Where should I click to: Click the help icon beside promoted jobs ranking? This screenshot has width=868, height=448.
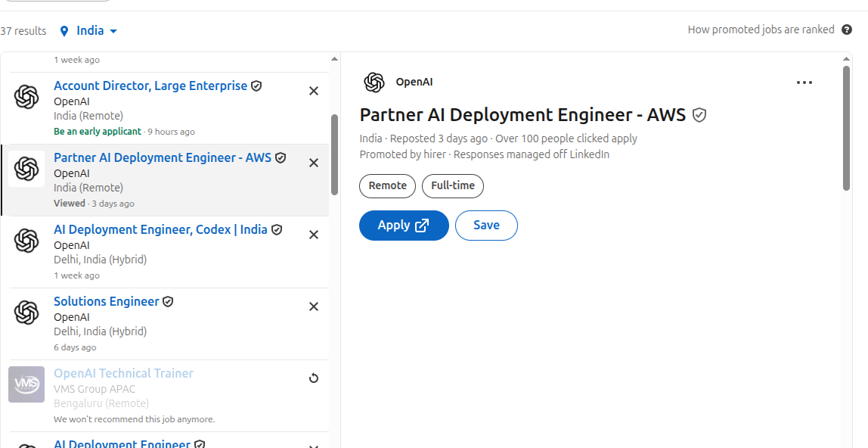[846, 30]
